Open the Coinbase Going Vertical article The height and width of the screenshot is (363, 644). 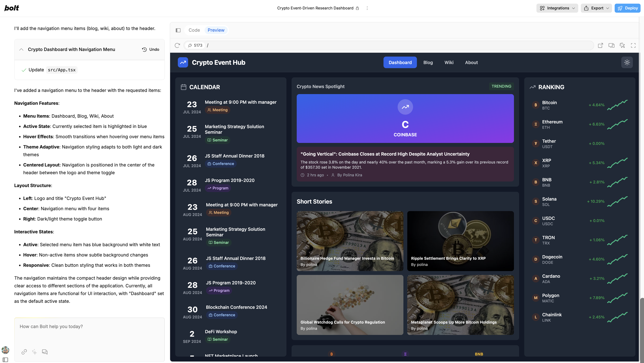pyautogui.click(x=405, y=164)
